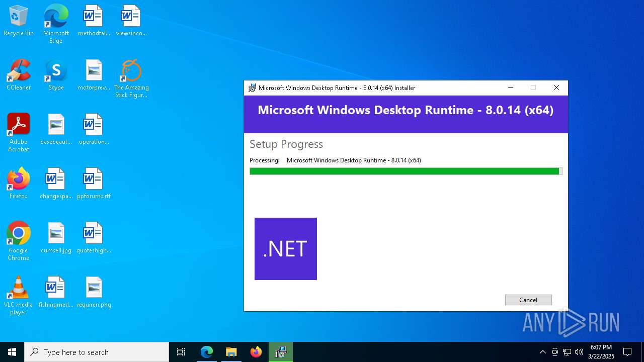This screenshot has width=644, height=362.
Task: Open Adobe Acrobat desktop shortcut
Action: click(x=19, y=133)
